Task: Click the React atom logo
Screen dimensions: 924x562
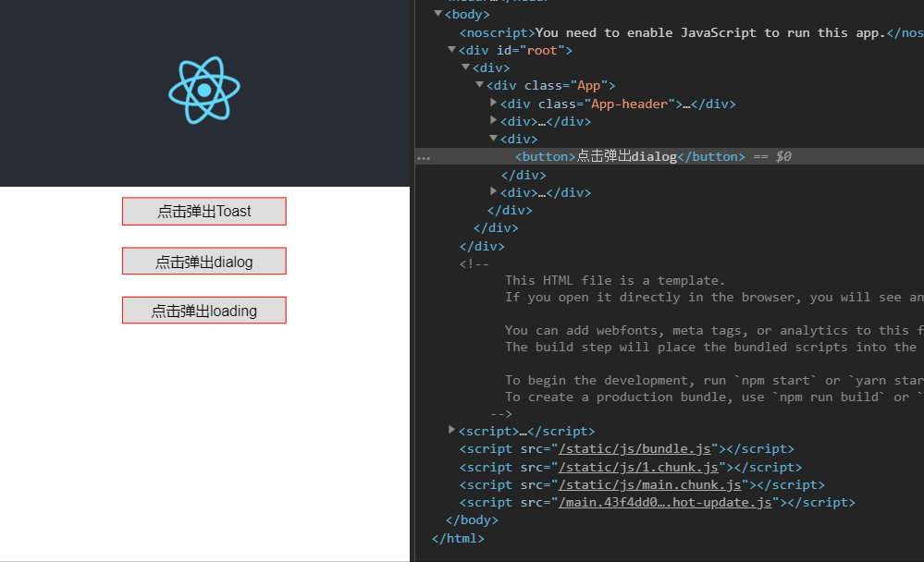Action: click(204, 91)
